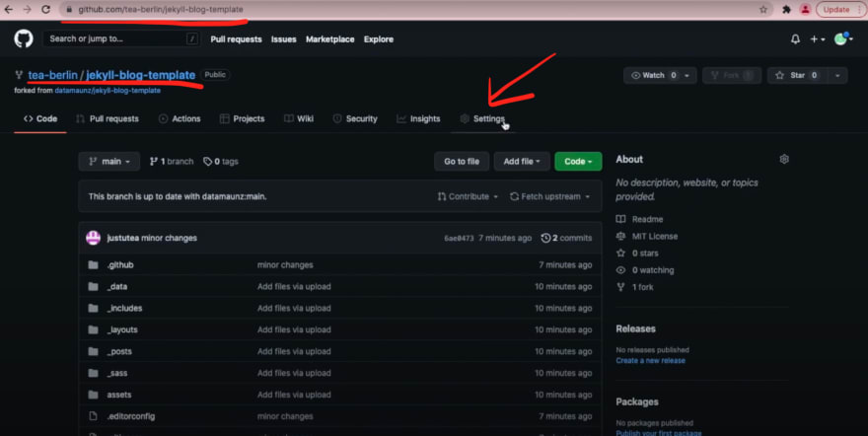Open the green Code dropdown
Screen dimensions: 868x436
(x=578, y=162)
